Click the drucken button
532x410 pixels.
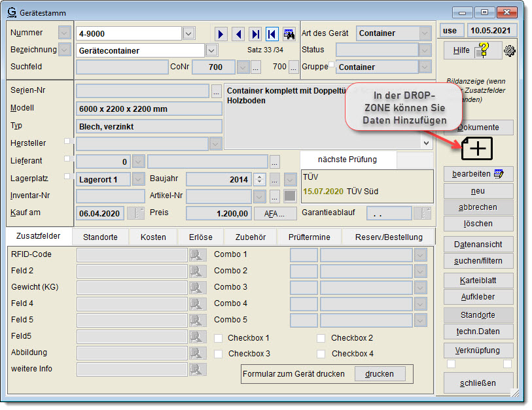pos(380,373)
